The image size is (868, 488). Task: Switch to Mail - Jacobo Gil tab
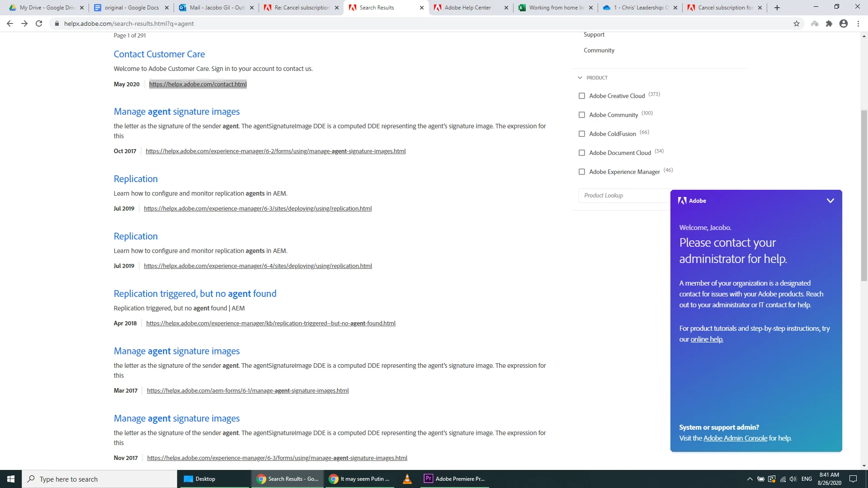click(217, 8)
